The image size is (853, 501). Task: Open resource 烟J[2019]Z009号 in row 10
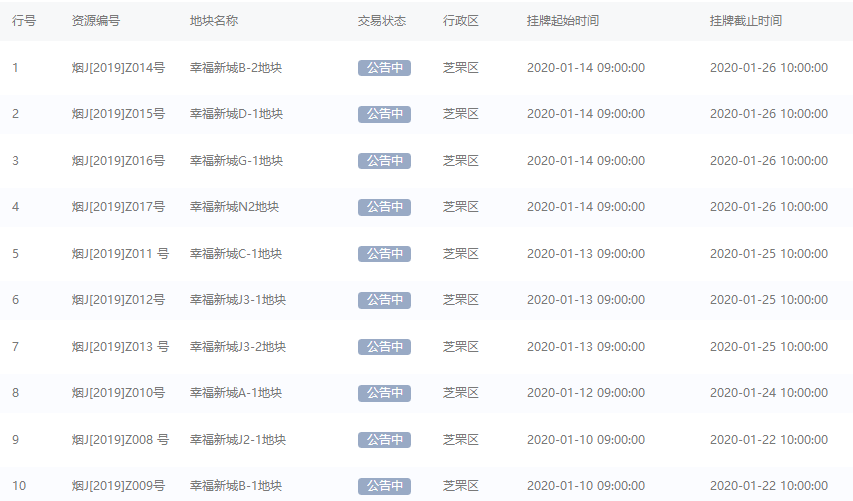118,486
